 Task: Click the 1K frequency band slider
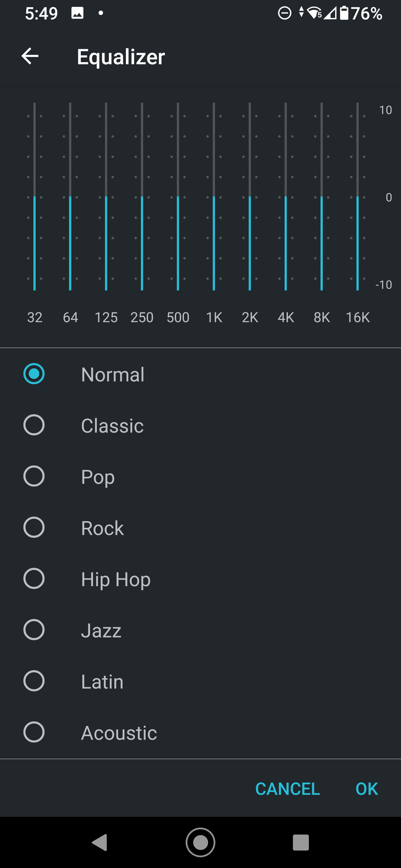214,196
